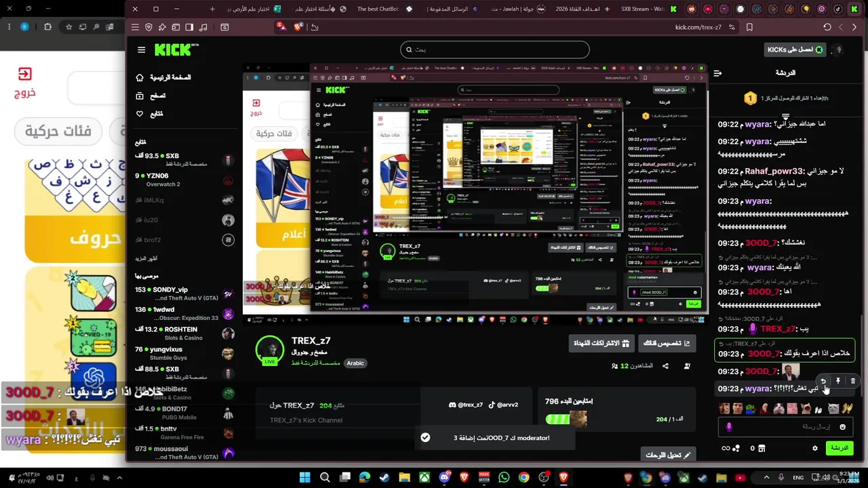Click gifted subscriptions button
The width and height of the screenshot is (868, 488).
[x=601, y=344]
